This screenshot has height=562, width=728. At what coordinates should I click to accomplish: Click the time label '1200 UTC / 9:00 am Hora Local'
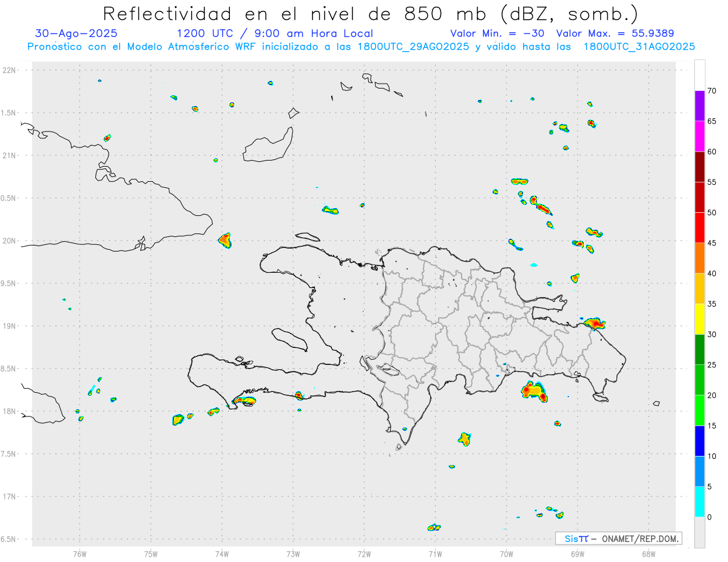[x=275, y=33]
